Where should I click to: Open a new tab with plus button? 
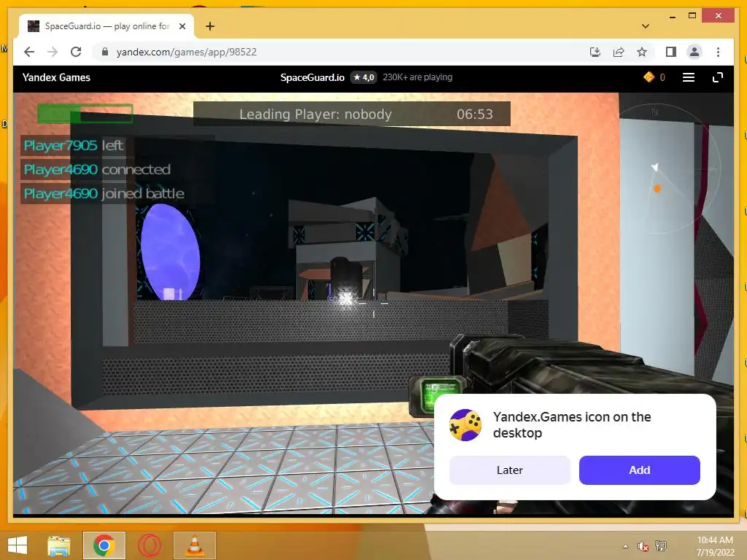tap(209, 26)
